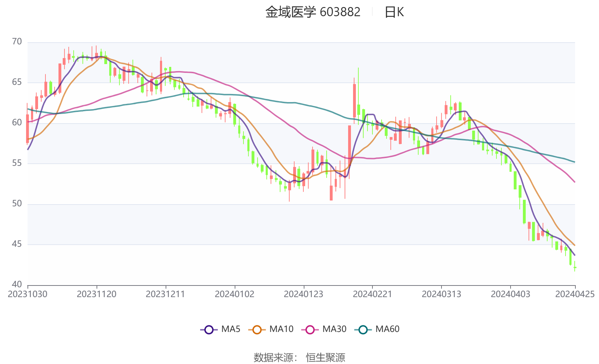Click the 55 price axis label

[x=17, y=163]
